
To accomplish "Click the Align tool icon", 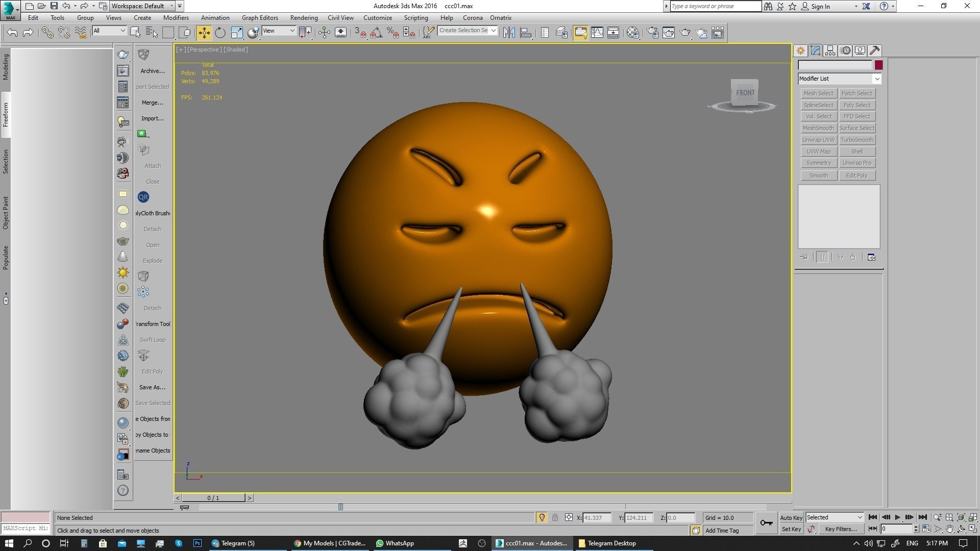I will point(526,33).
